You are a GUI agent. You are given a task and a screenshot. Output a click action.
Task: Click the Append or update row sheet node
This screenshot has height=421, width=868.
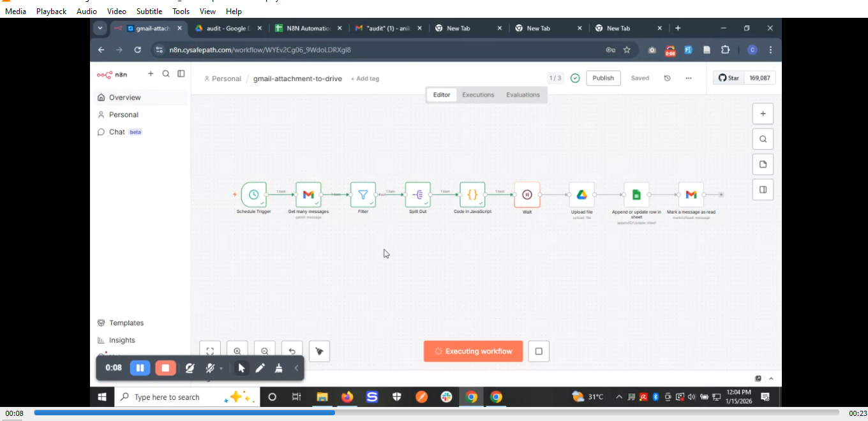(636, 195)
